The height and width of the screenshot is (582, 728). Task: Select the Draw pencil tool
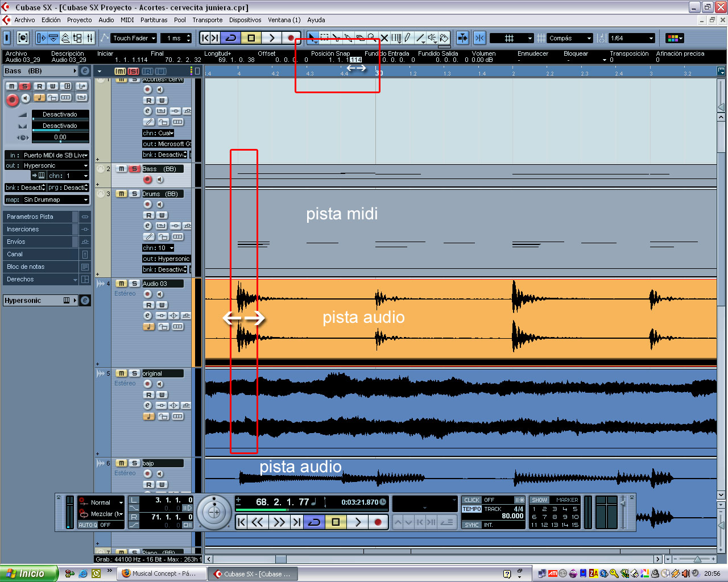point(408,38)
